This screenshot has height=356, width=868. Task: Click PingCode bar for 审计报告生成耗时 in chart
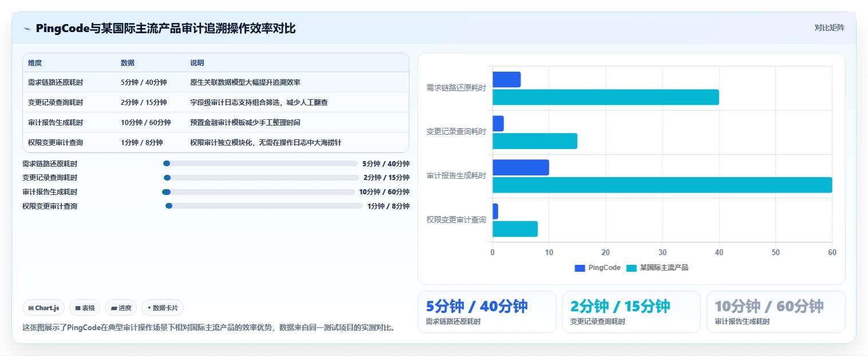point(521,167)
